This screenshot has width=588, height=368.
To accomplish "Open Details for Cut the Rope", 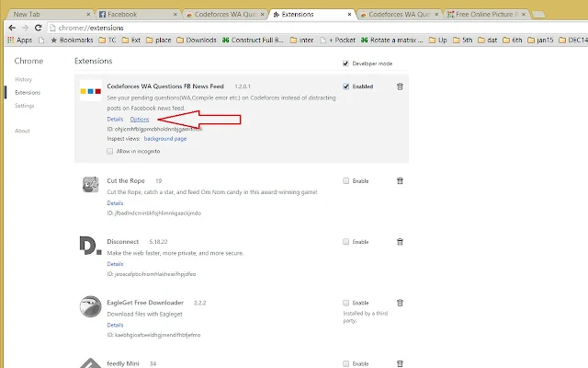I will tap(115, 203).
